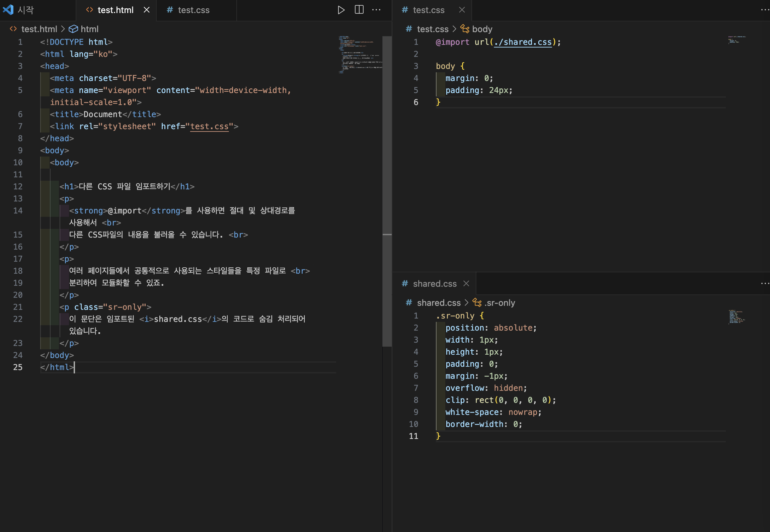The image size is (770, 532).
Task: Click the Run (play) button in editor toolbar
Action: tap(341, 10)
